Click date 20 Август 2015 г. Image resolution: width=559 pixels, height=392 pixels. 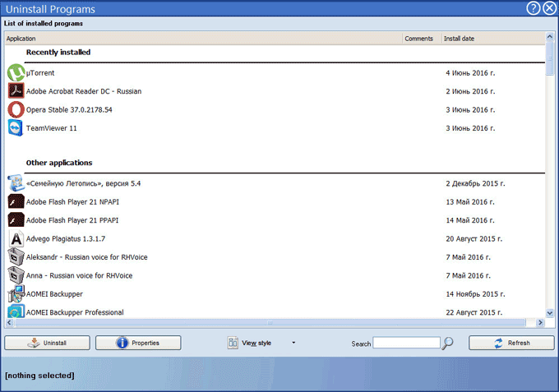[x=474, y=239]
